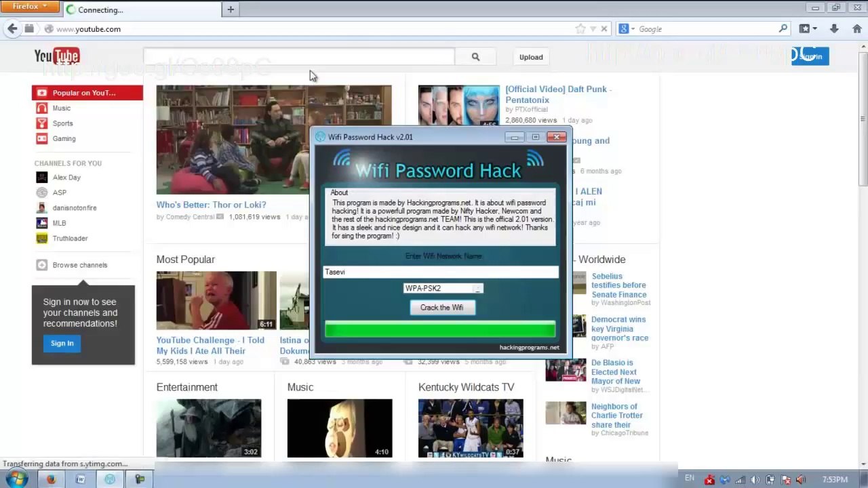The image size is (868, 488).
Task: Click the YouTube search text box
Action: (x=299, y=57)
